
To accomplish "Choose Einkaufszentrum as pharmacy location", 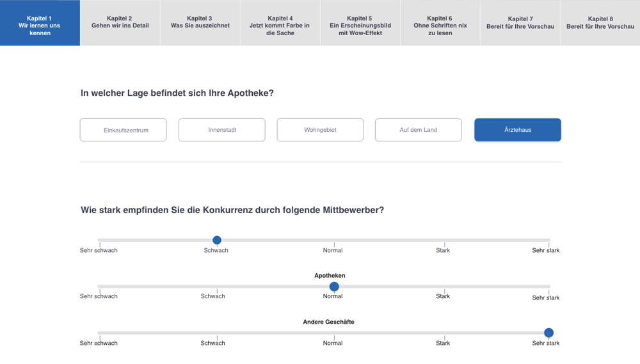I will tap(124, 130).
